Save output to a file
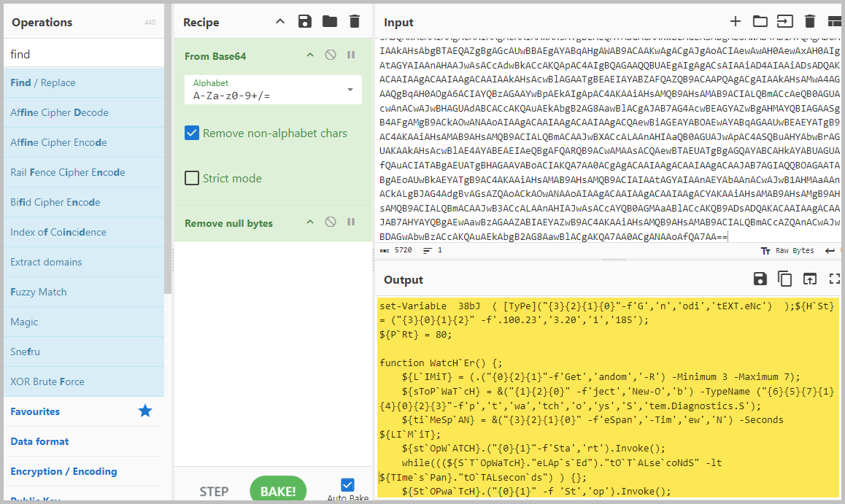The width and height of the screenshot is (845, 504). [x=760, y=279]
